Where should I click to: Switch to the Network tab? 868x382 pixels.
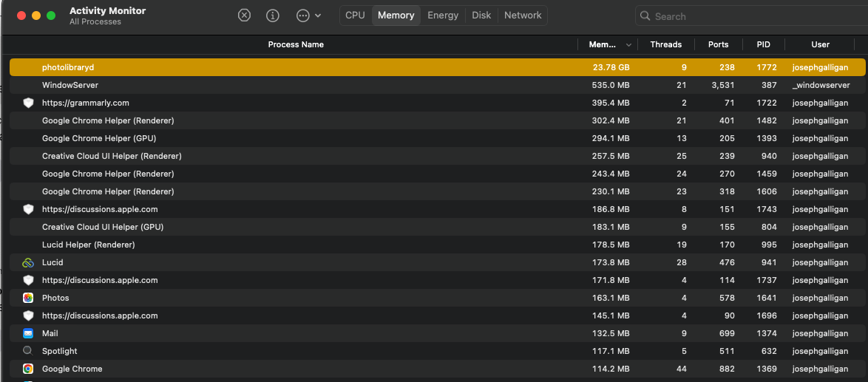coord(523,16)
